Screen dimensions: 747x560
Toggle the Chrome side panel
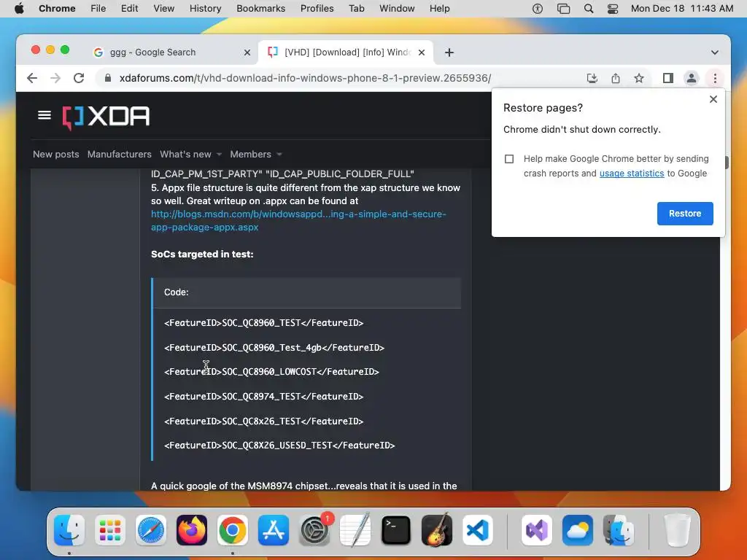click(x=668, y=78)
